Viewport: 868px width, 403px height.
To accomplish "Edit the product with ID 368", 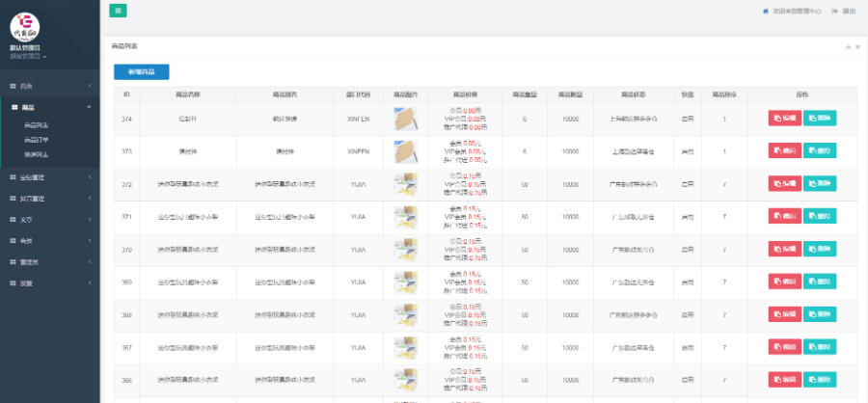I will 784,314.
